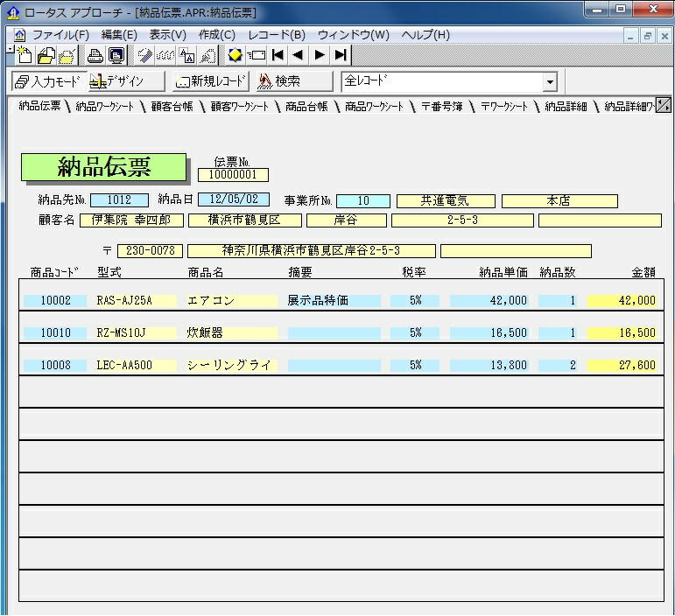
Task: Select the 商品台帳 tab
Action: [306, 106]
